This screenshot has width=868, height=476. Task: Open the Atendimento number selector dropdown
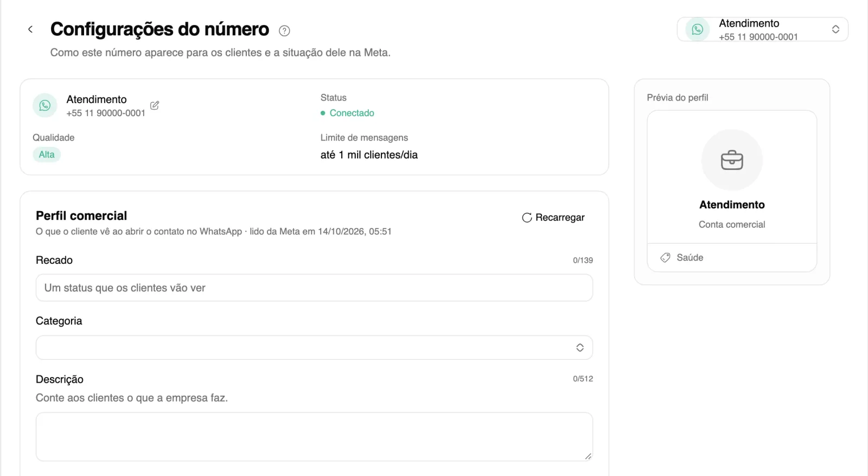click(763, 29)
